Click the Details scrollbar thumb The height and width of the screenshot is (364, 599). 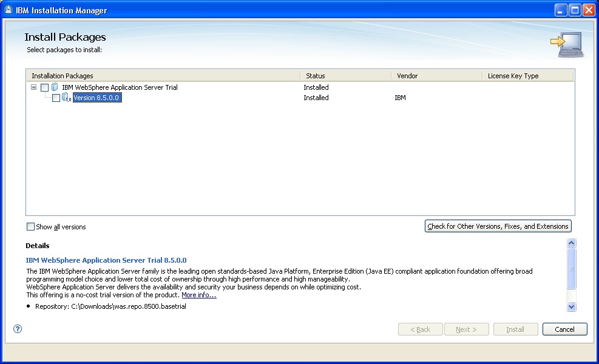tap(572, 269)
